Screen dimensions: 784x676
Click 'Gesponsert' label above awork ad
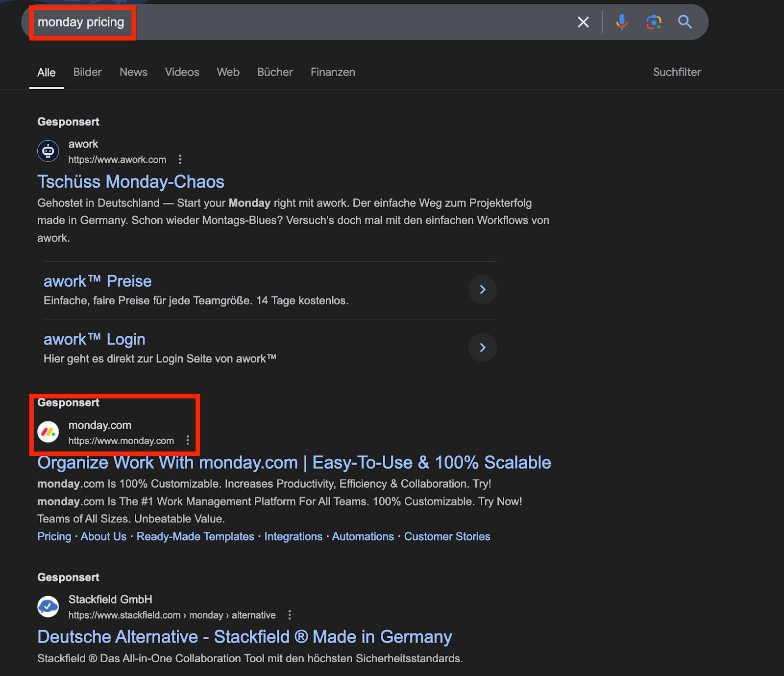pos(68,122)
